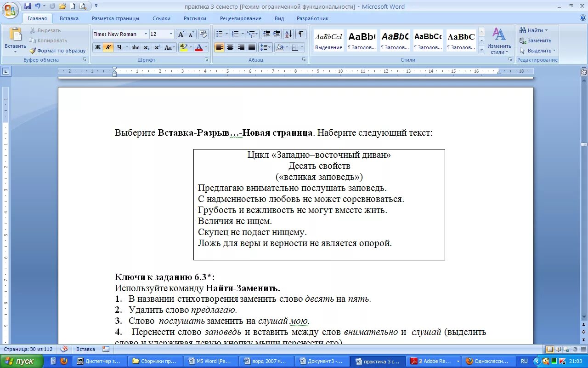Open Выделить (Select) menu
Viewport: 588px width, 368px height.
(537, 51)
